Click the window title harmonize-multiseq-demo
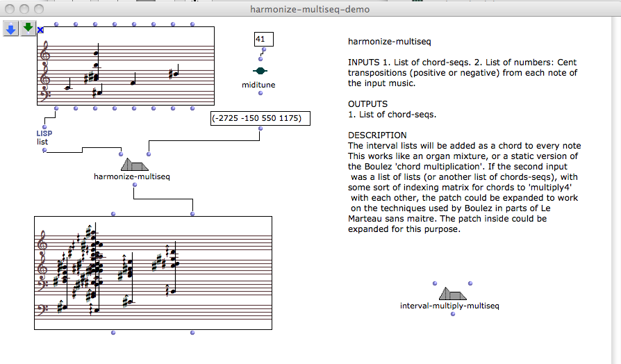Screen dimensions: 621x364 pyautogui.click(x=309, y=9)
